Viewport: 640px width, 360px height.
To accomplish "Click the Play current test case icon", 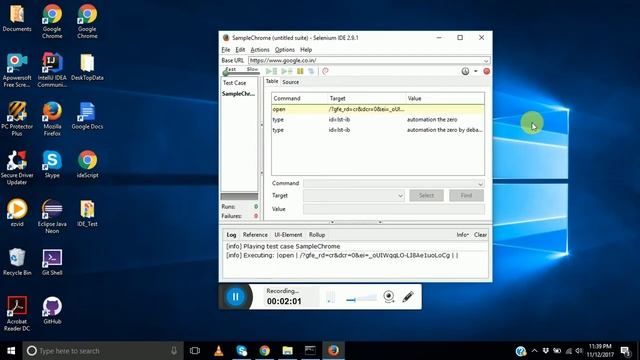I will (287, 71).
